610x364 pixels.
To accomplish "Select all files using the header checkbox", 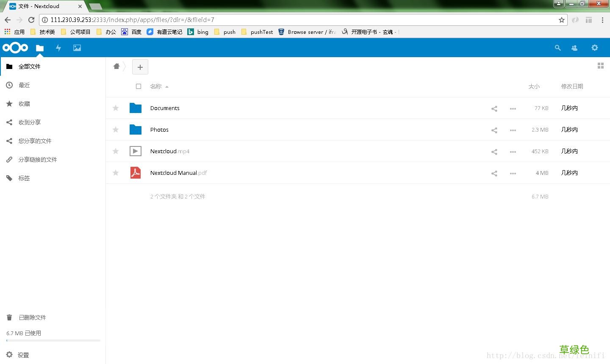I will tap(139, 86).
